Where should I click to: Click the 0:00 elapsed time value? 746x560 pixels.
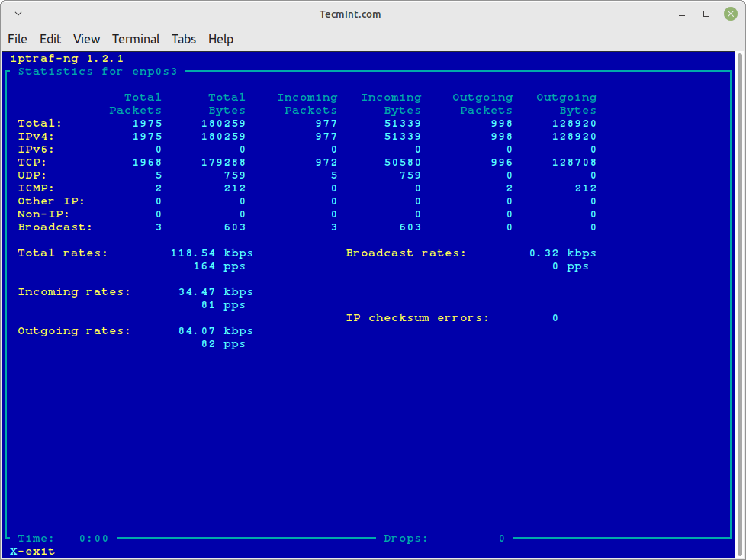(94, 539)
